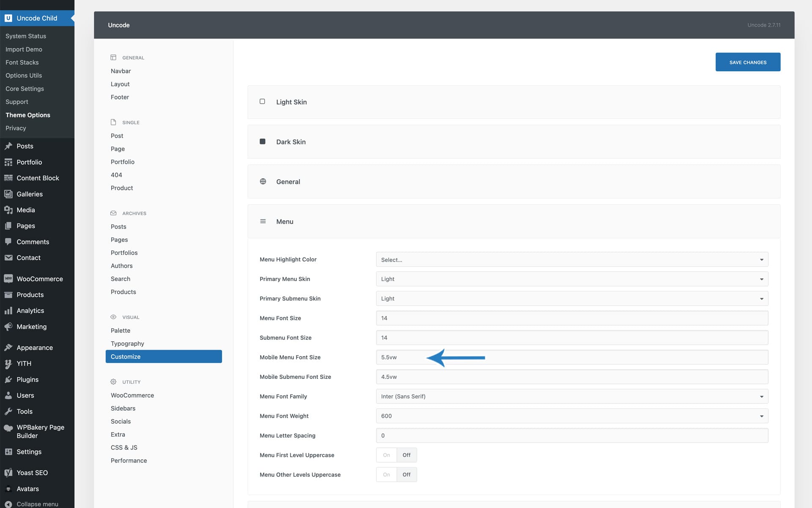Click the Yoast SEO sidebar icon
Screen dimensions: 812x508
[8, 472]
